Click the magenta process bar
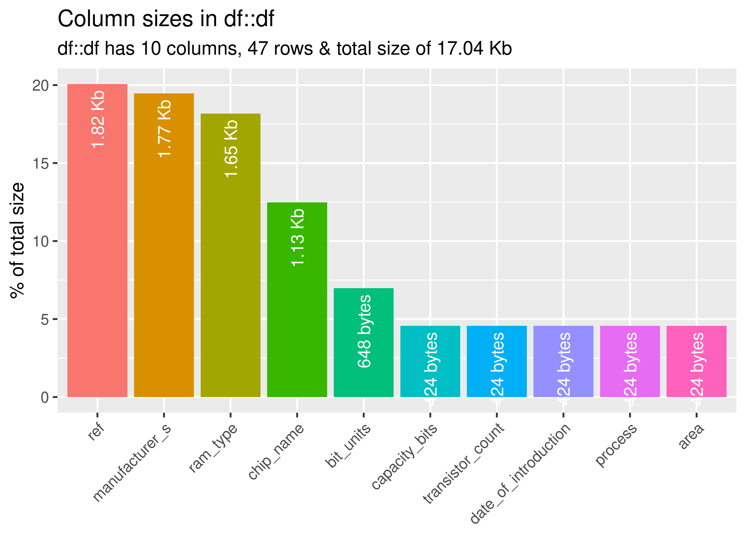The height and width of the screenshot is (560, 746). (x=630, y=361)
